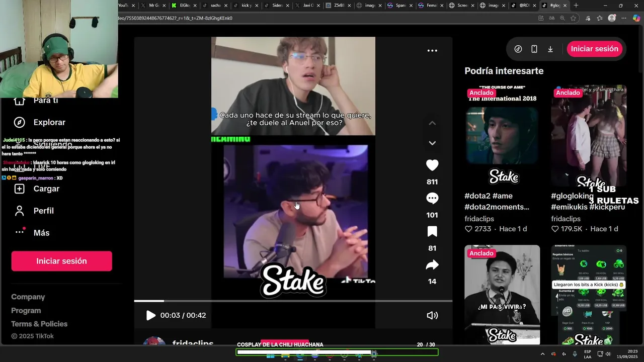Go to previous video with up chevron
Viewport: 644px width, 362px height.
point(432,123)
